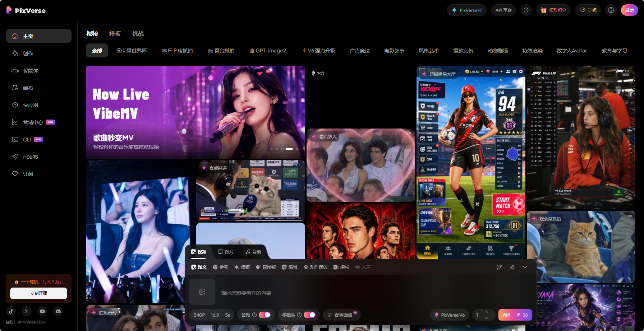
Task: Filter by F1 P房抓拍 category
Action: pos(178,51)
